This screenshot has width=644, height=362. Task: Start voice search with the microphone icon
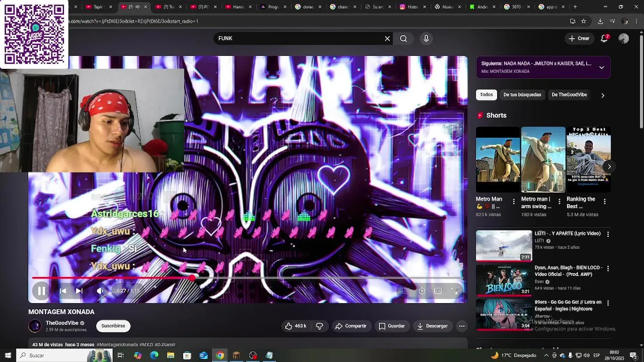[x=426, y=38]
